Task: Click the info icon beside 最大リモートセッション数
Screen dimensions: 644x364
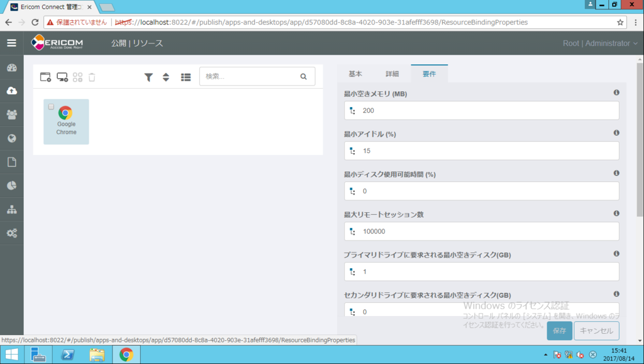Action: click(x=616, y=213)
